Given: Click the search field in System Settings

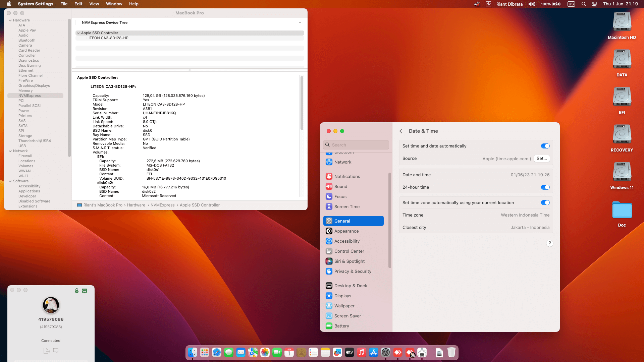Looking at the screenshot, I should point(356,145).
